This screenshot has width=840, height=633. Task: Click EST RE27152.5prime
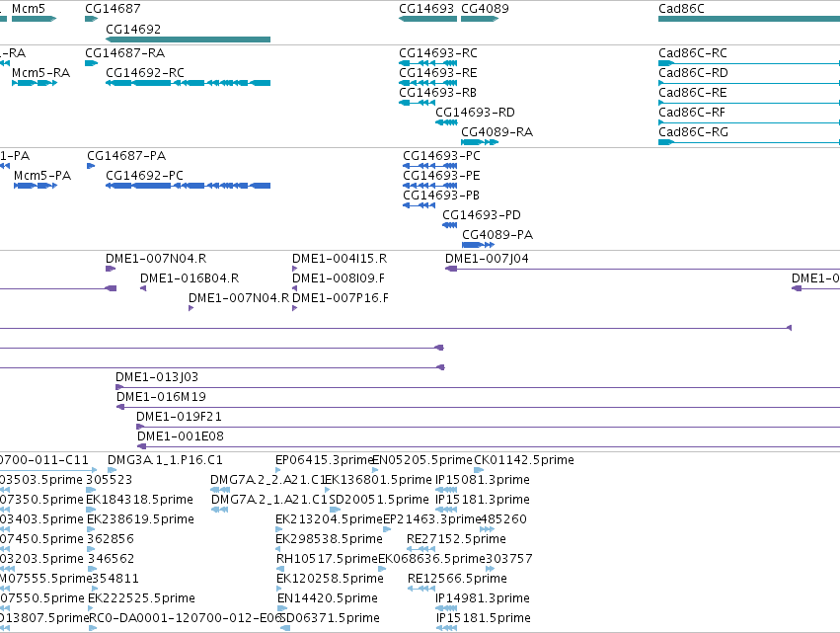[x=421, y=549]
